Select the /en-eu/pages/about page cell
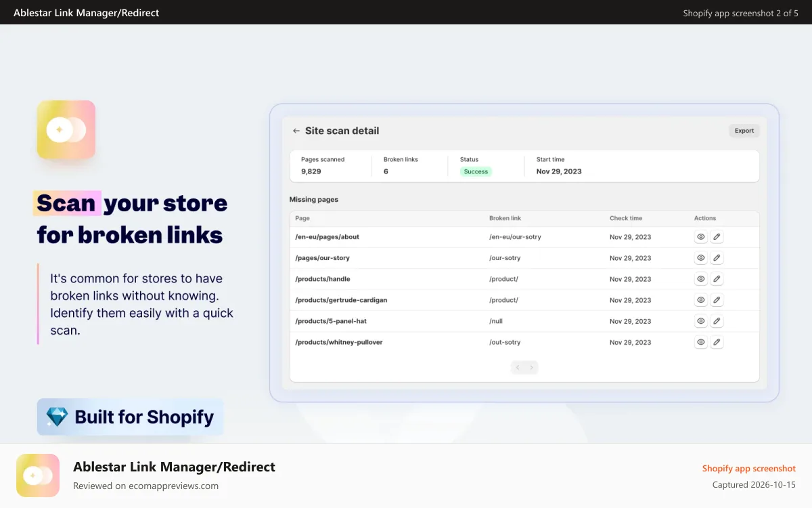 328,237
